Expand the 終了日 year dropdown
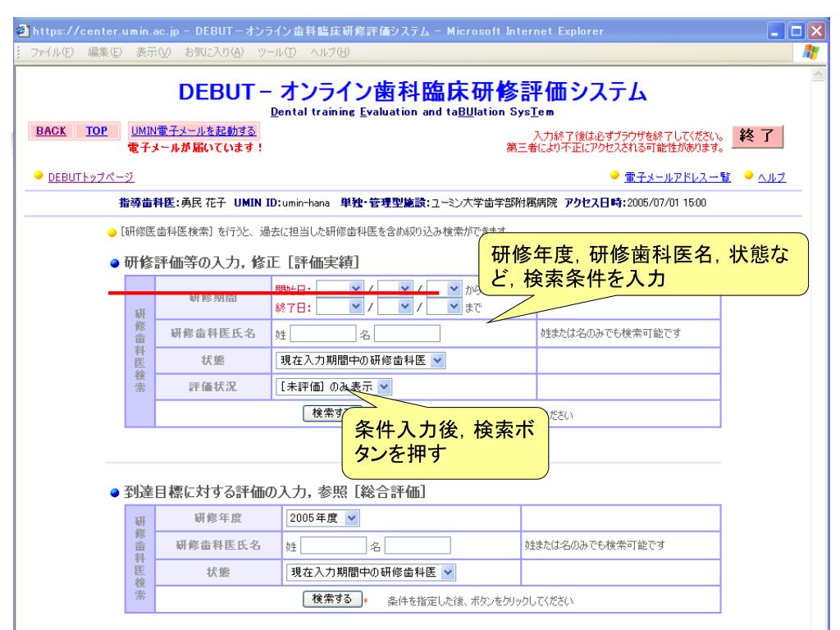The width and height of the screenshot is (840, 630). (340, 307)
